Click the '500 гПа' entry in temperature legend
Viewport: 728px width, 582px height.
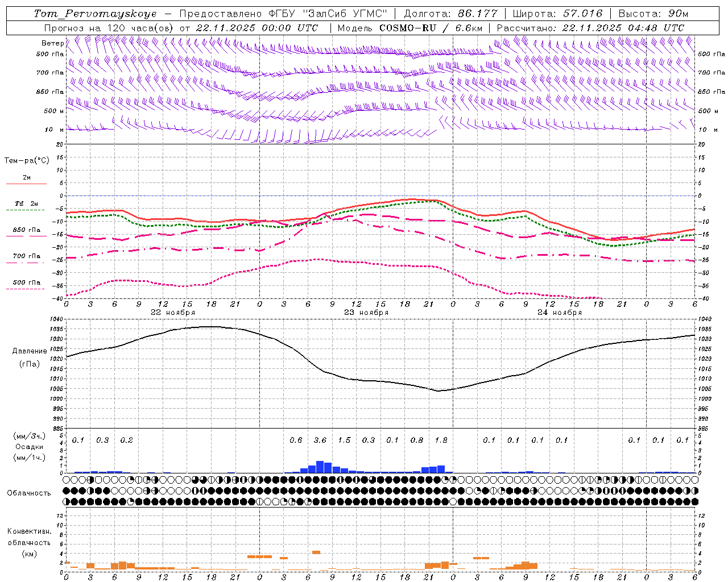(x=27, y=282)
